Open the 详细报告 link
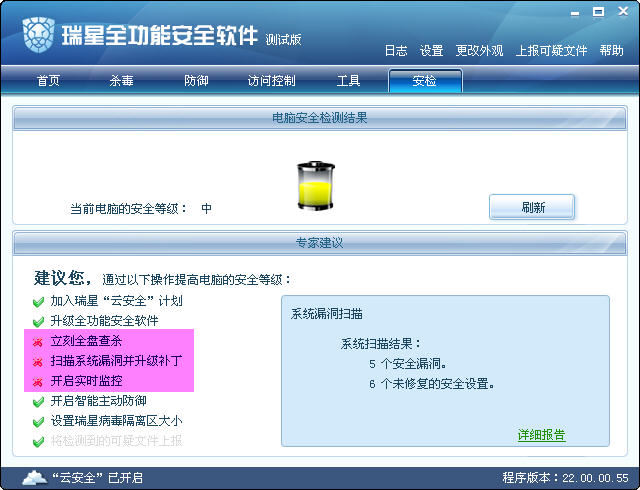This screenshot has height=490, width=640. click(541, 435)
